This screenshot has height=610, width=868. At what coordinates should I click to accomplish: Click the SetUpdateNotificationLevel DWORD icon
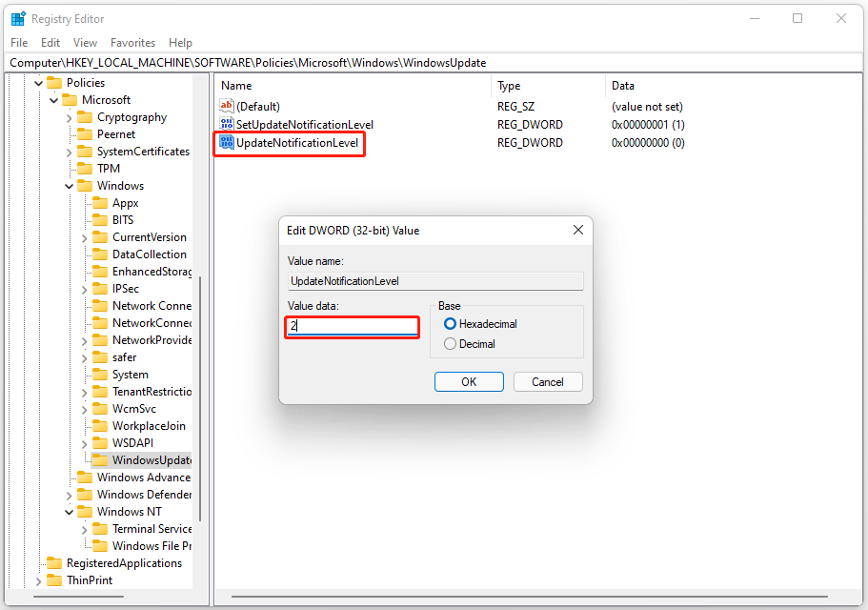tap(227, 124)
